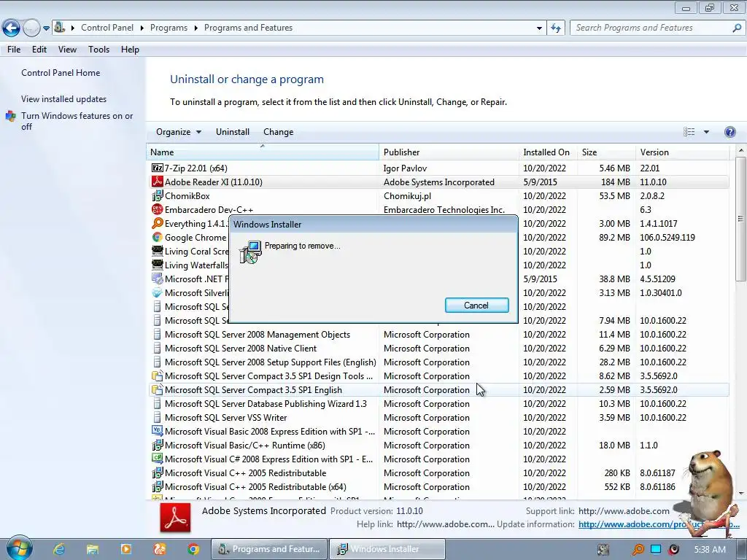Click the program list scrollbar up arrow

(x=741, y=150)
